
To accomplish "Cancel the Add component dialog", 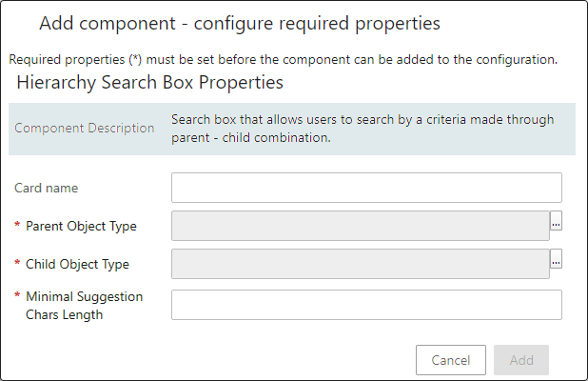I will (451, 360).
